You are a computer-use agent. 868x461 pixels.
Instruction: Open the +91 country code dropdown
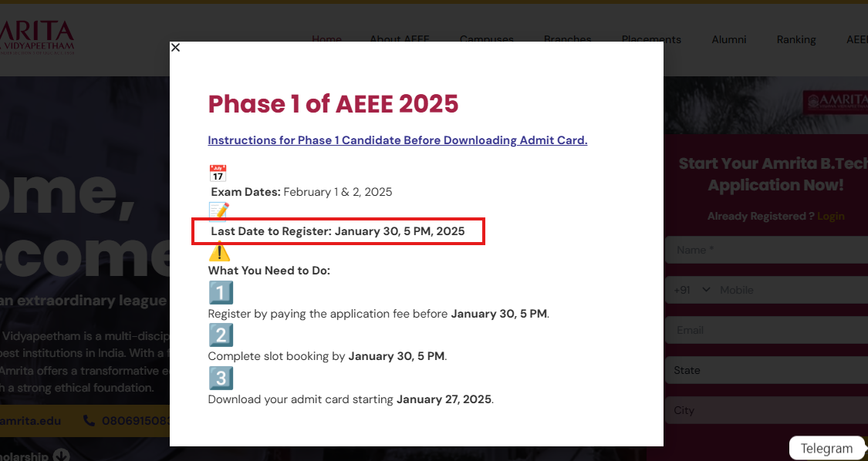coord(691,290)
